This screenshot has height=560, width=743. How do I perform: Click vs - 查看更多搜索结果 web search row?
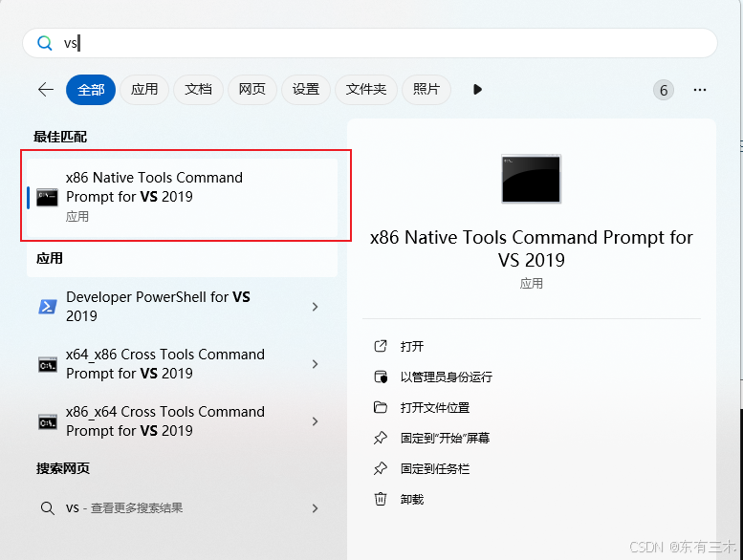183,508
